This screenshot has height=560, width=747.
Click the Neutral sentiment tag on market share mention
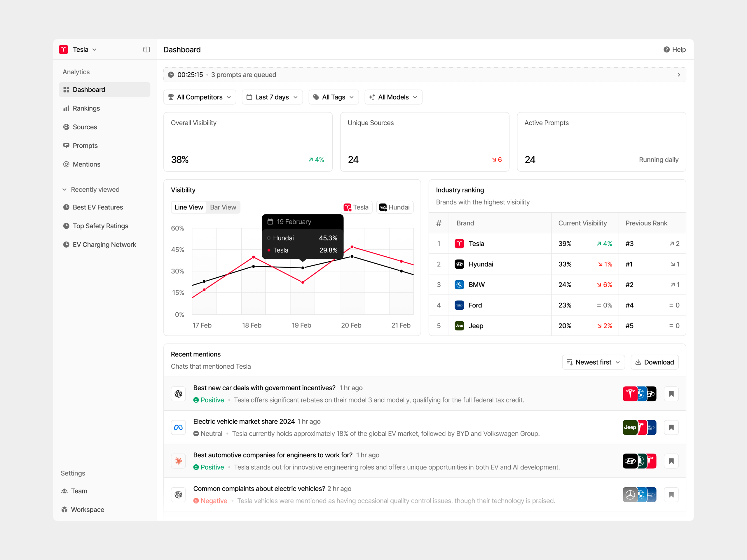point(208,434)
